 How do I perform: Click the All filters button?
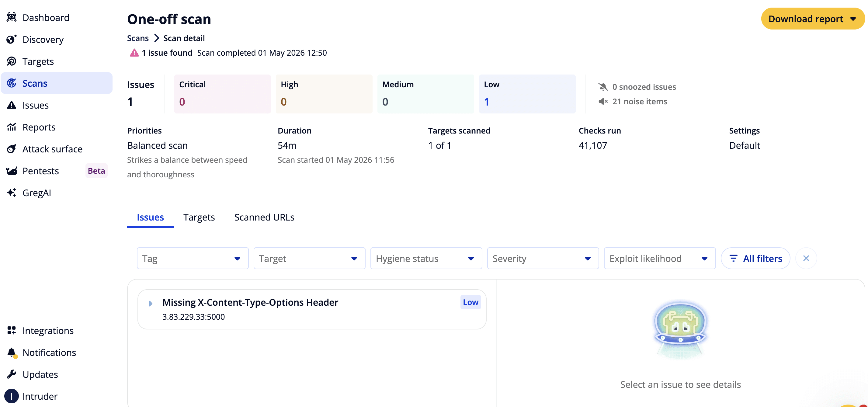tap(755, 258)
